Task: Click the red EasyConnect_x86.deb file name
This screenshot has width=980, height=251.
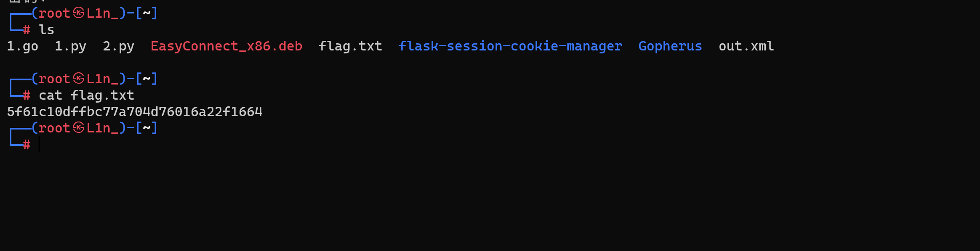Action: (226, 46)
